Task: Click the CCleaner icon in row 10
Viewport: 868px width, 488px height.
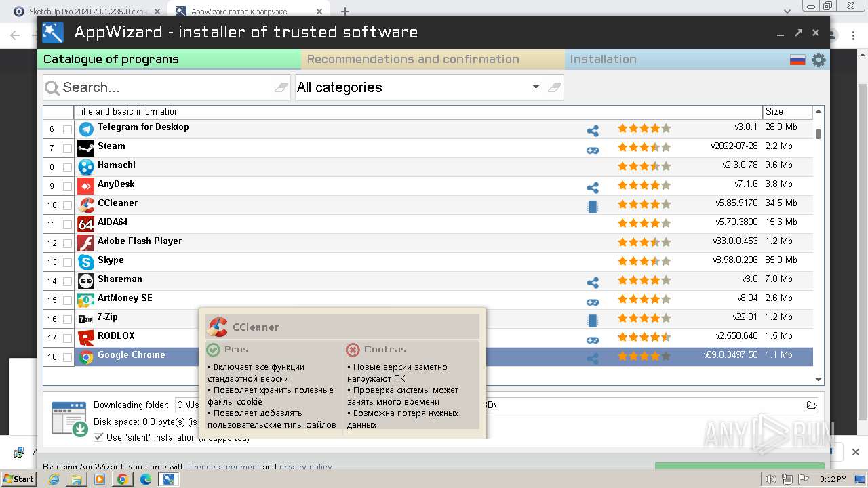Action: pyautogui.click(x=86, y=205)
